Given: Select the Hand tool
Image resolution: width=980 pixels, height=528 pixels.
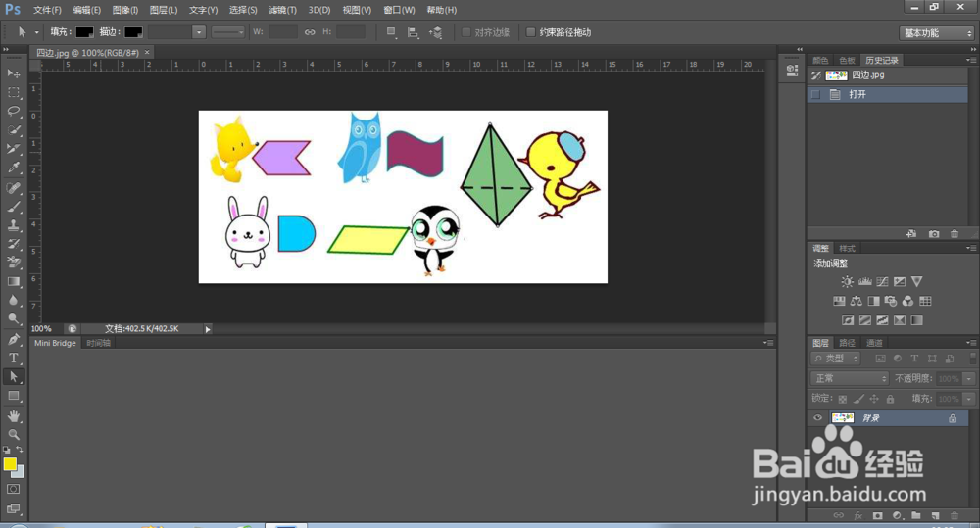Looking at the screenshot, I should [x=13, y=416].
